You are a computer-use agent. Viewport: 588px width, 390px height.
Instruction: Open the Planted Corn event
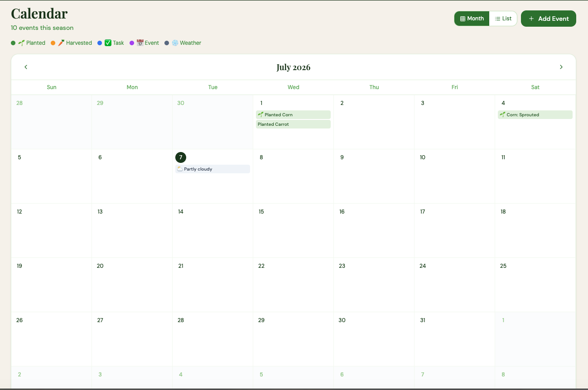pos(293,115)
